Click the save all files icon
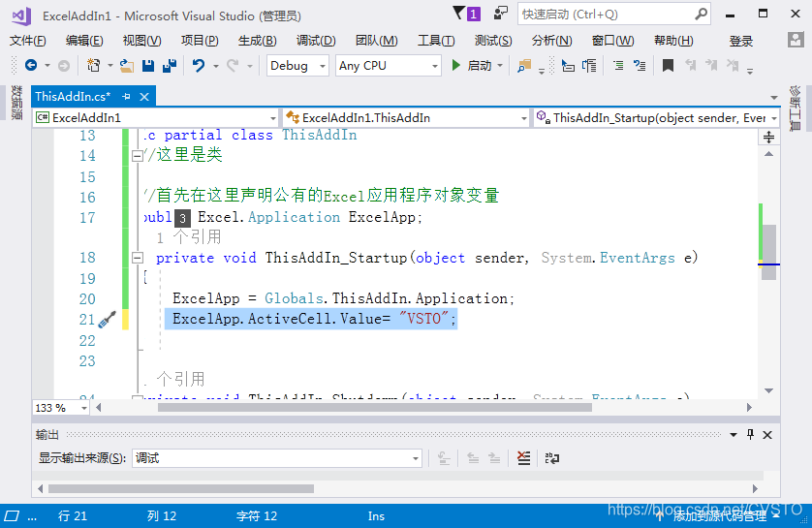Screen dimensions: 812x528 [x=170, y=65]
